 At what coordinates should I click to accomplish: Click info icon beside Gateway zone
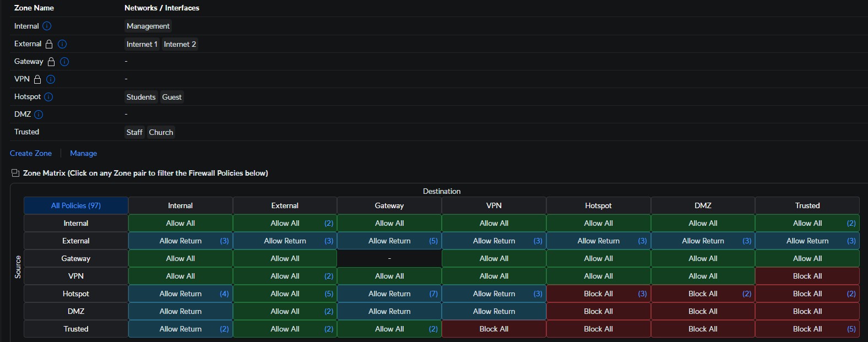tap(64, 62)
